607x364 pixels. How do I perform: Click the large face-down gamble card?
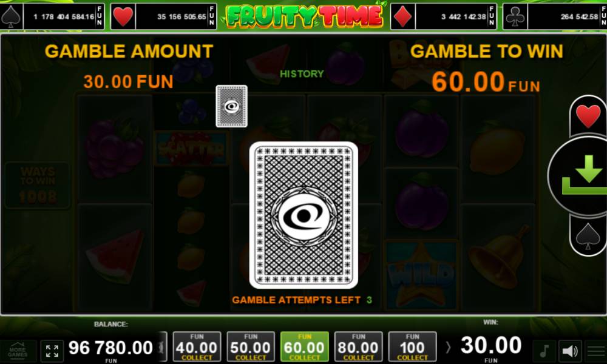[303, 215]
